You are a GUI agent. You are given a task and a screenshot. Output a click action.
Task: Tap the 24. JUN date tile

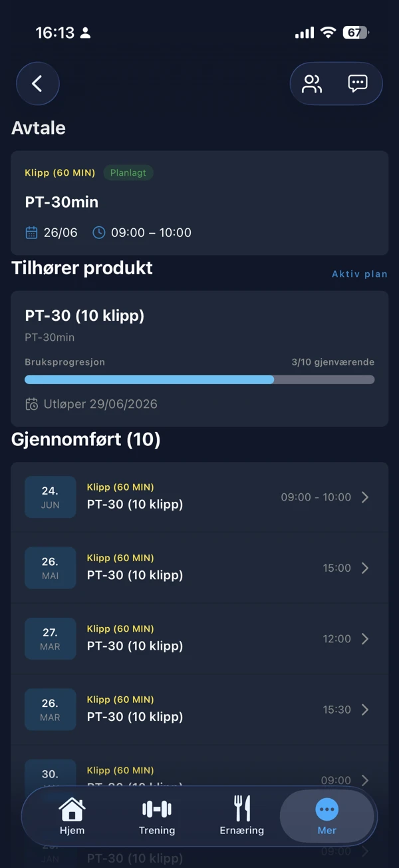point(51,497)
